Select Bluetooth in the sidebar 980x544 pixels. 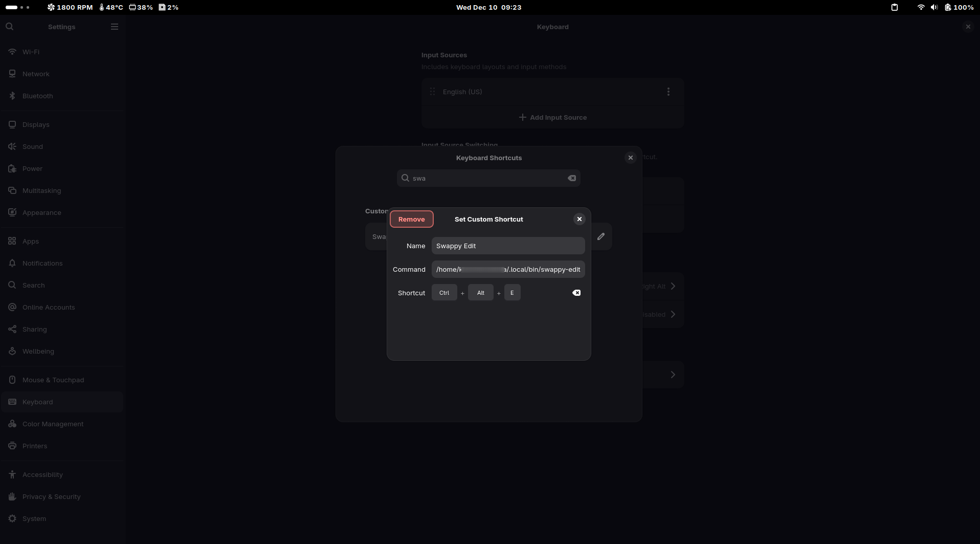pos(37,96)
